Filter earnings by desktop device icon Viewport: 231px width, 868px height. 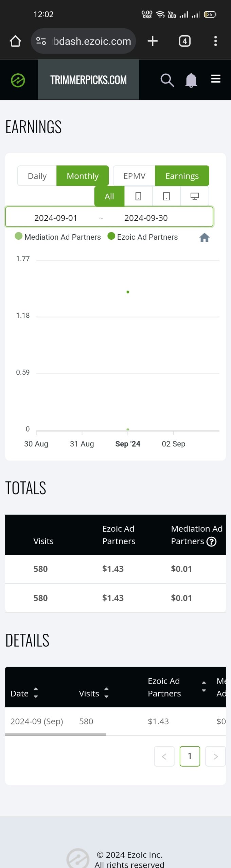pyautogui.click(x=195, y=196)
